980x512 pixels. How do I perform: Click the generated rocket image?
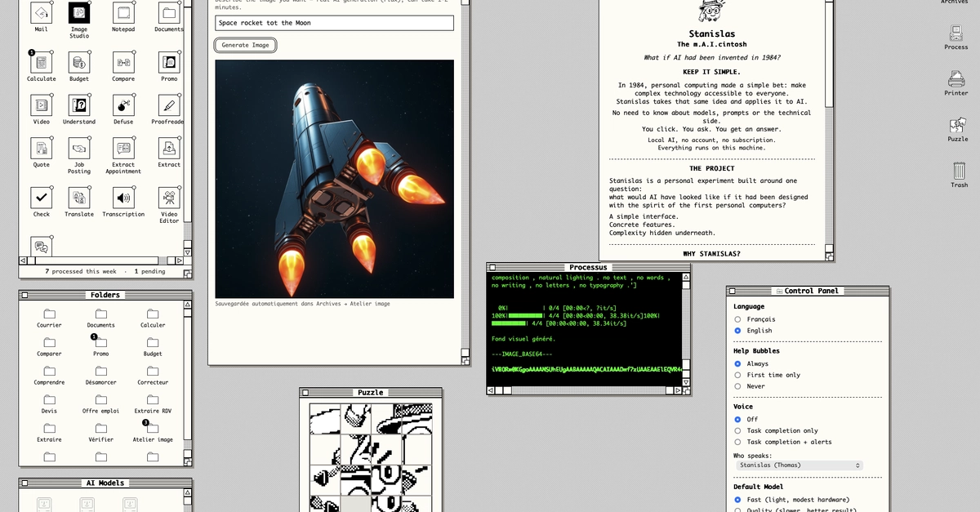(x=334, y=179)
